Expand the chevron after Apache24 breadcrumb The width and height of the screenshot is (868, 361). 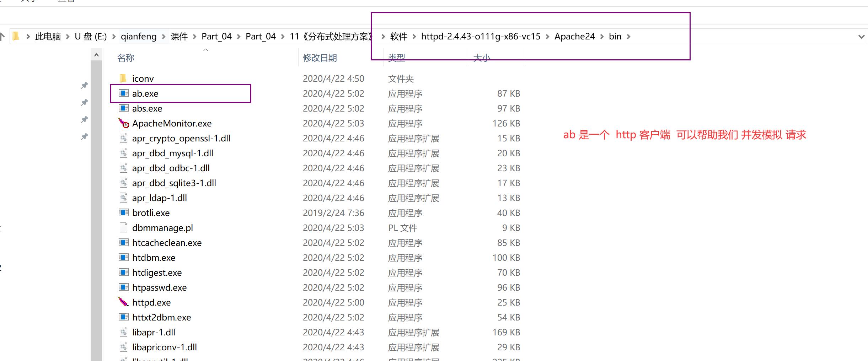(x=602, y=36)
